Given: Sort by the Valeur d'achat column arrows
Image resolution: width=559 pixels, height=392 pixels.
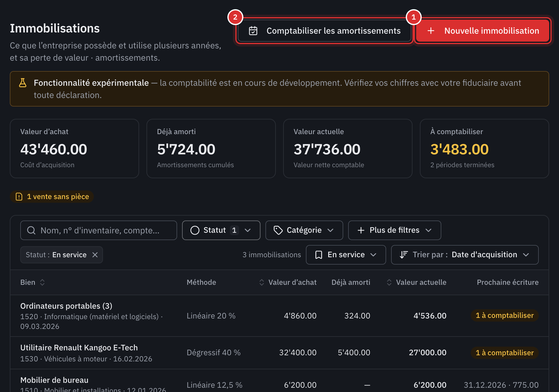Looking at the screenshot, I should (262, 282).
